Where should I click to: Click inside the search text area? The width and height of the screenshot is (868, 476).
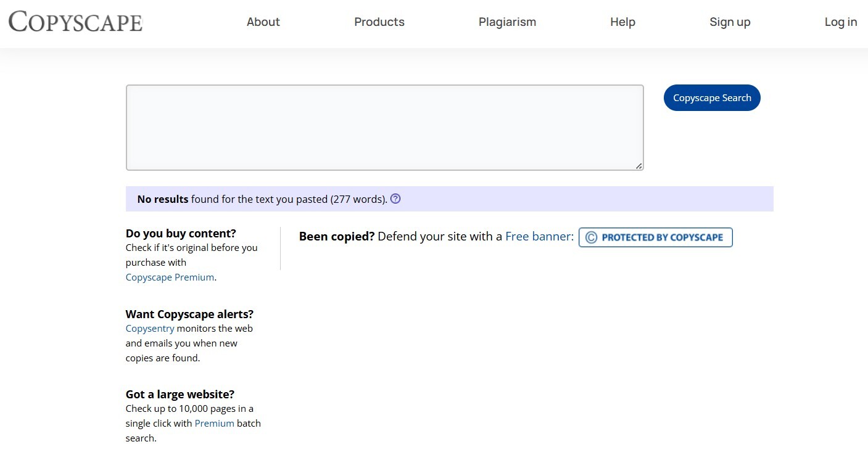click(384, 127)
